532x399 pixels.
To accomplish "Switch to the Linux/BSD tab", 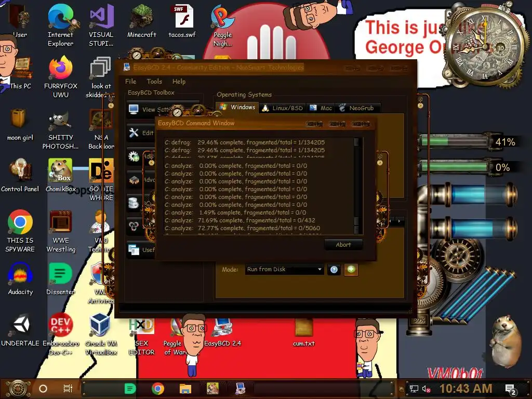I will (283, 108).
